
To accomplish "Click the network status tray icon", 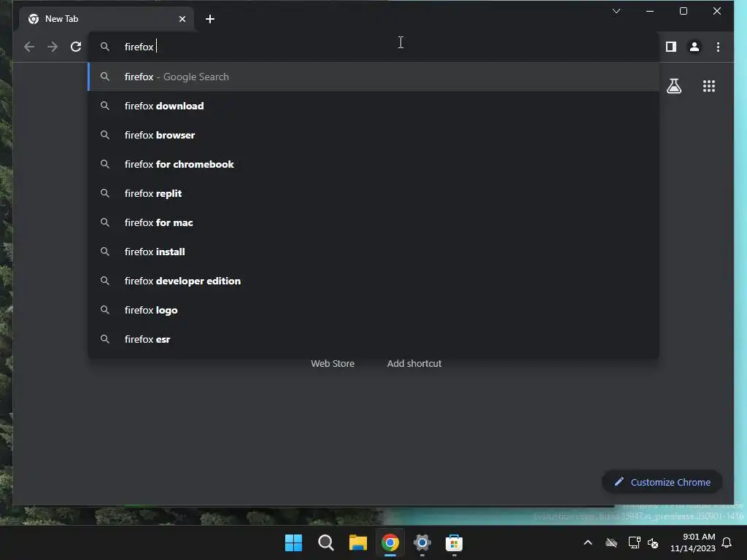I will coord(634,542).
